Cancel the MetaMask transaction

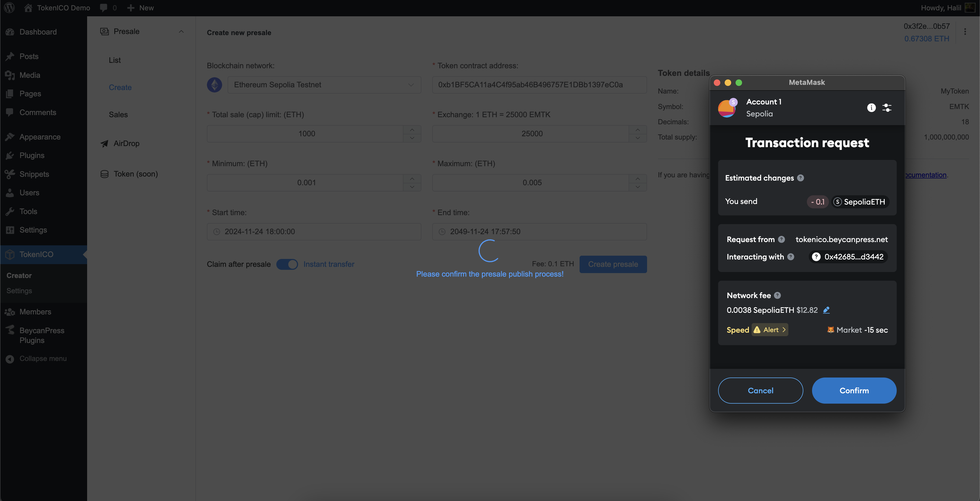(x=760, y=390)
